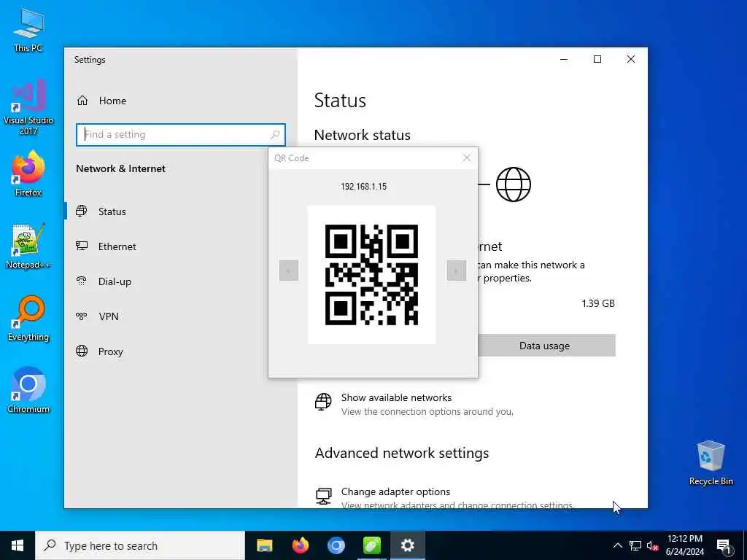Viewport: 747px width, 560px height.
Task: Click the network tray icon
Action: [635, 545]
